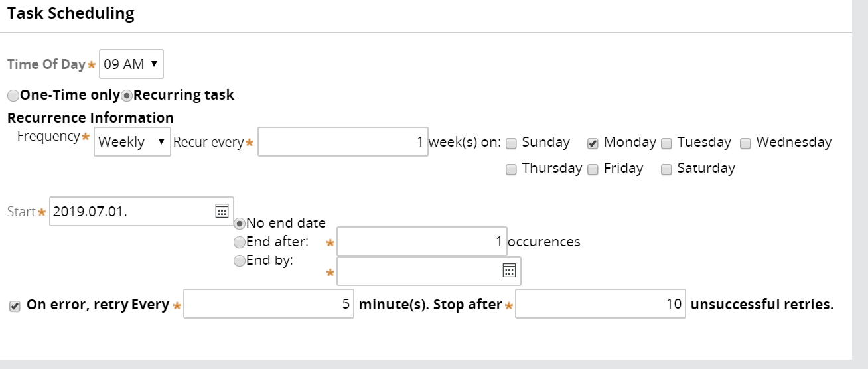868x369 pixels.
Task: Select the One-Time only option
Action: pyautogui.click(x=13, y=96)
